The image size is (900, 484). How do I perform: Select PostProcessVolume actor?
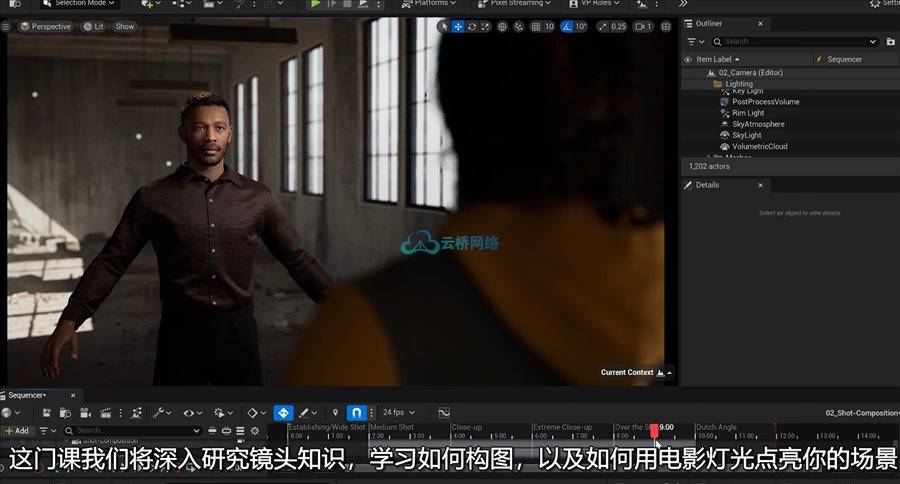pyautogui.click(x=765, y=102)
